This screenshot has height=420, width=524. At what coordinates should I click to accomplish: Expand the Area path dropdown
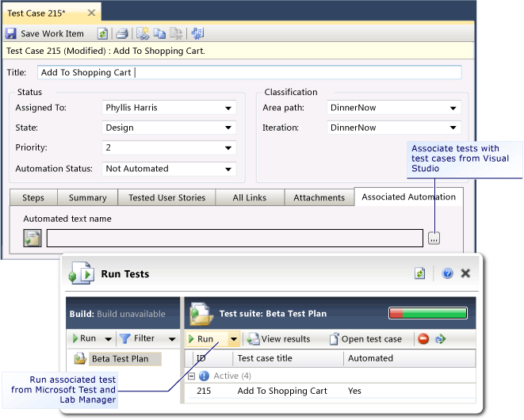click(x=453, y=108)
